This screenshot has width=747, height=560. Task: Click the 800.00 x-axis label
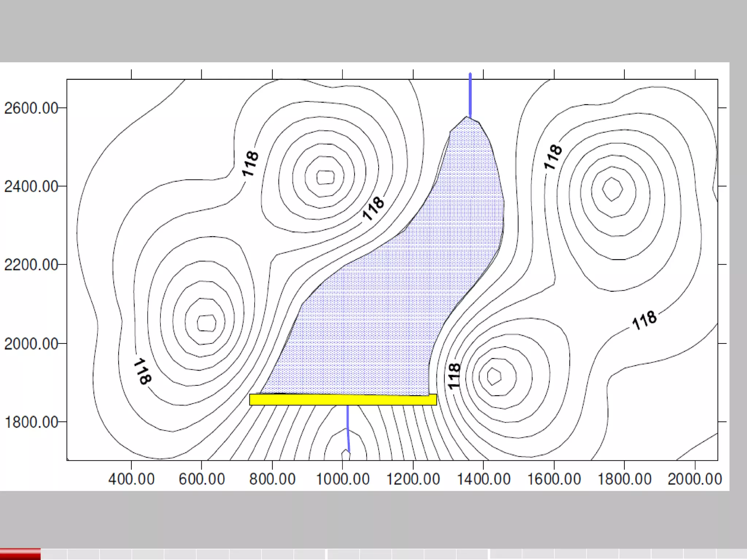272,479
